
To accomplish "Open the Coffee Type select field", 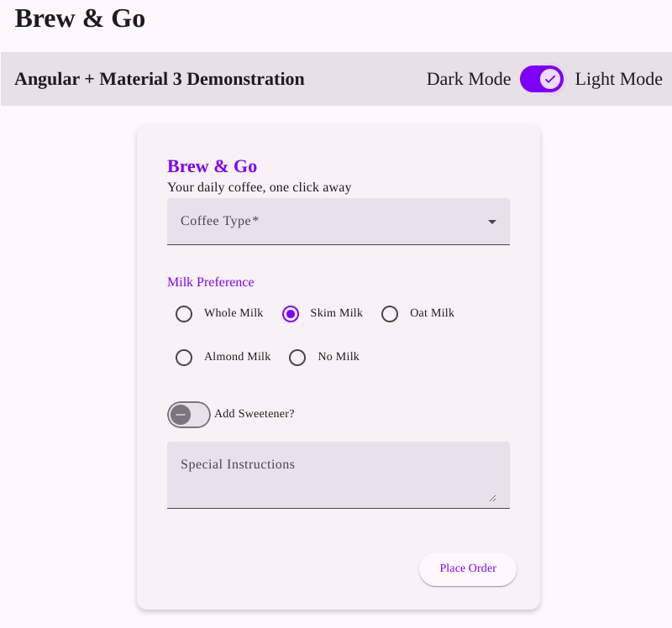I will [x=328, y=222].
